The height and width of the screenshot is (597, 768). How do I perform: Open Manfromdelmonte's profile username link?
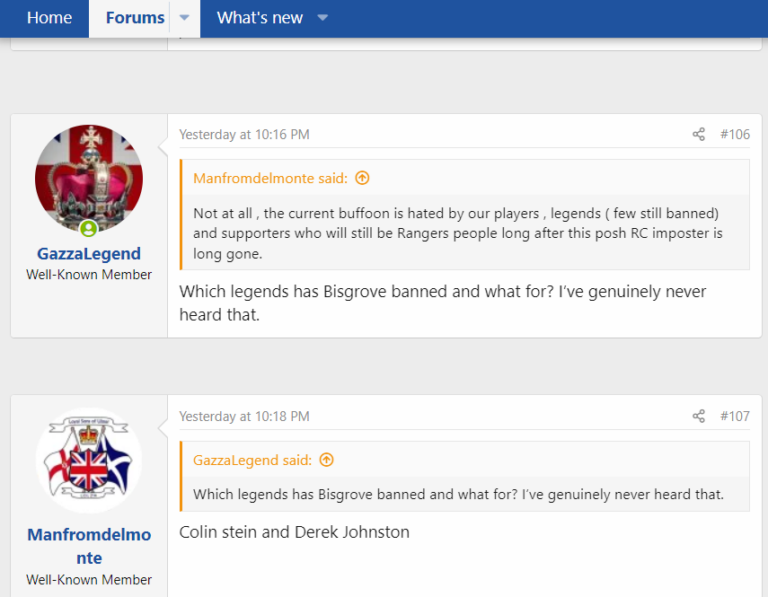pyautogui.click(x=89, y=546)
